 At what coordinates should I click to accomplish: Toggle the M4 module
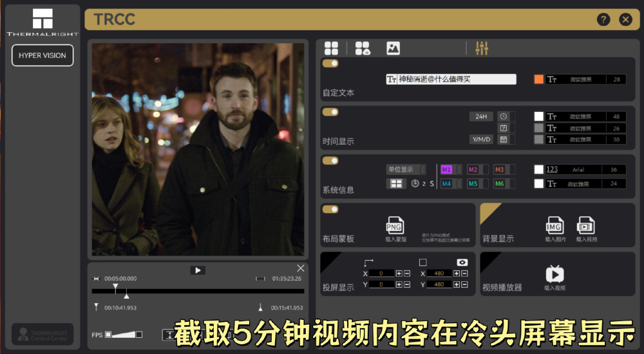(451, 183)
